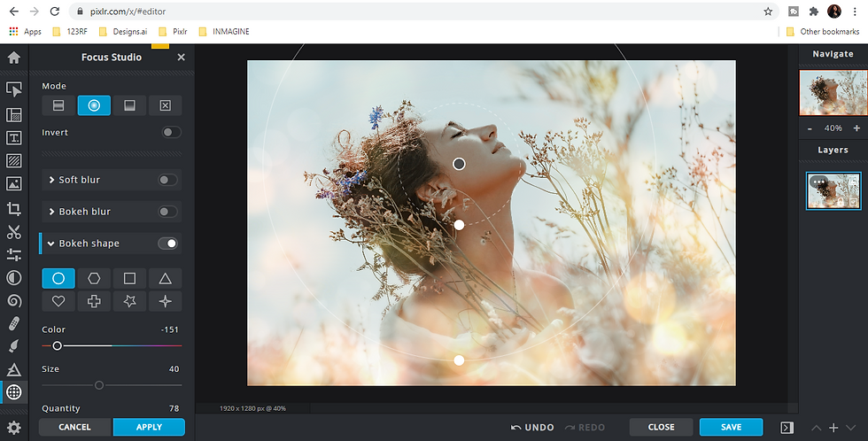
Task: Click the focus center point handle
Action: 459,164
